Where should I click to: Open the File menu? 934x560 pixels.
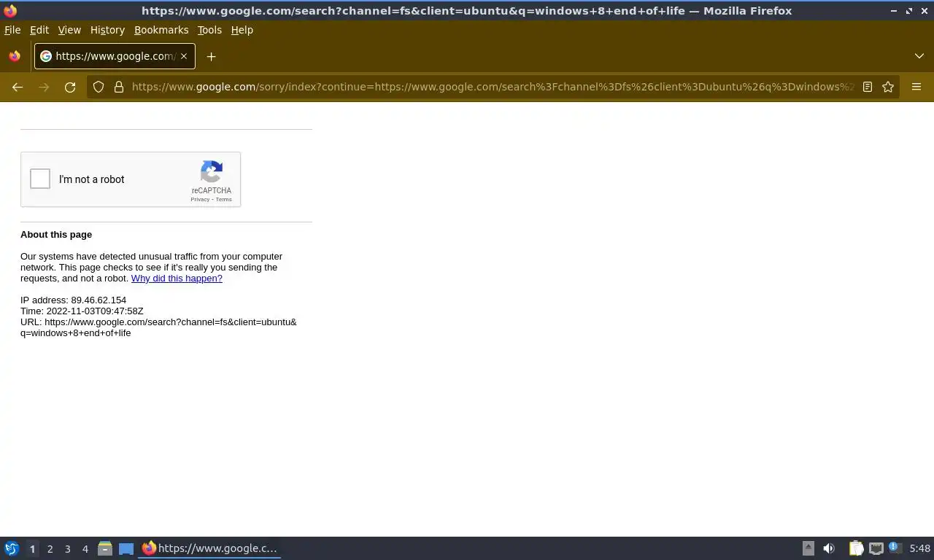12,30
